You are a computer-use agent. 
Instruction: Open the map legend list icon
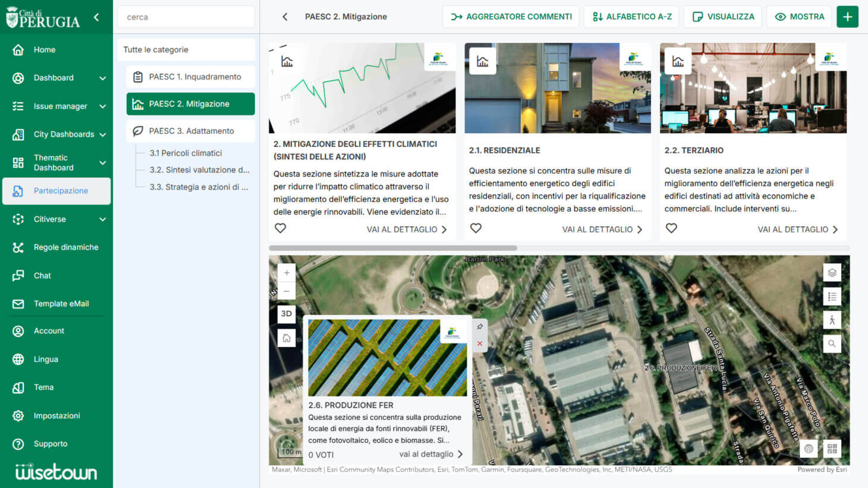tap(832, 297)
